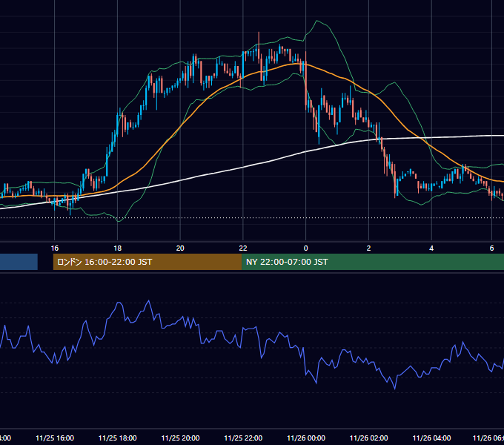Click the London 16:00-22:00 JST session bar

[147, 262]
